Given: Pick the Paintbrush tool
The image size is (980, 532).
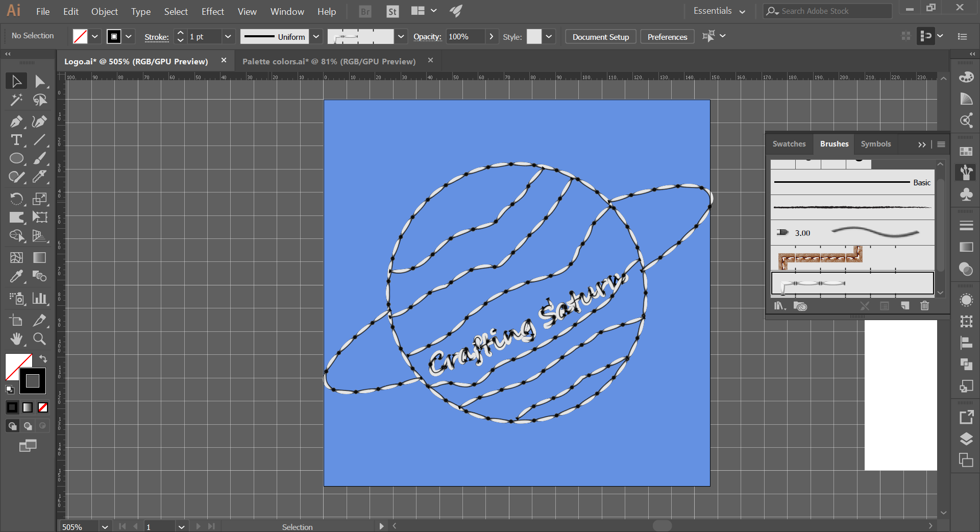Looking at the screenshot, I should [x=40, y=159].
